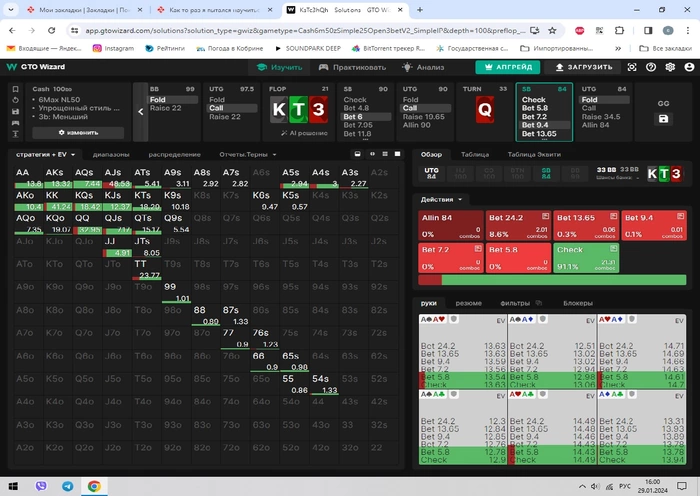The image size is (700, 496).
Task: Toggle the lock on Bet 9.4 action
Action: [680, 216]
